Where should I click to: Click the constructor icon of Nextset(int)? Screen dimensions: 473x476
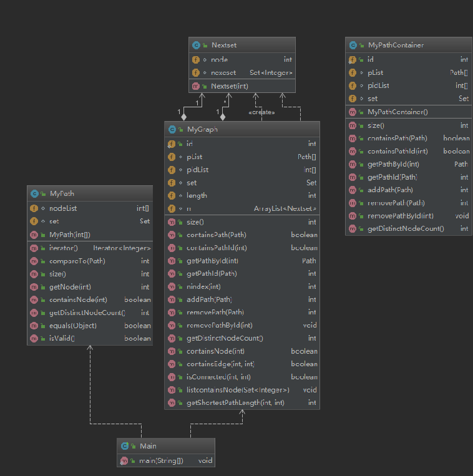point(196,86)
